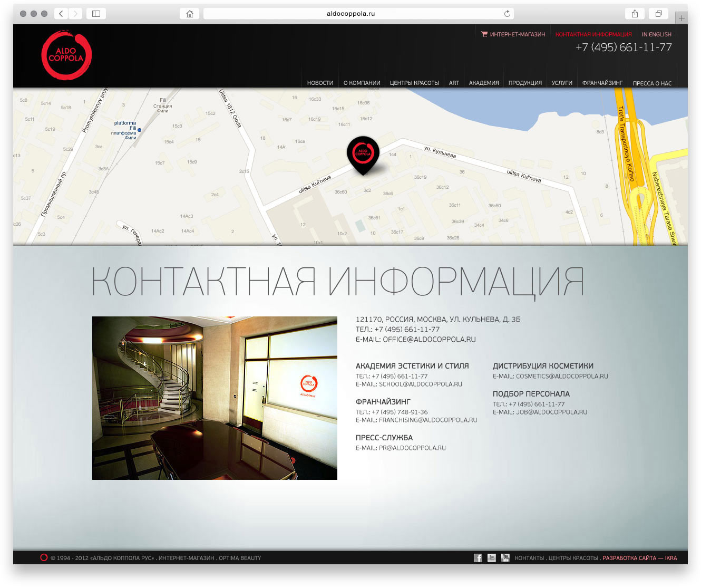
Task: Go back with Safari's back arrow
Action: pos(61,14)
